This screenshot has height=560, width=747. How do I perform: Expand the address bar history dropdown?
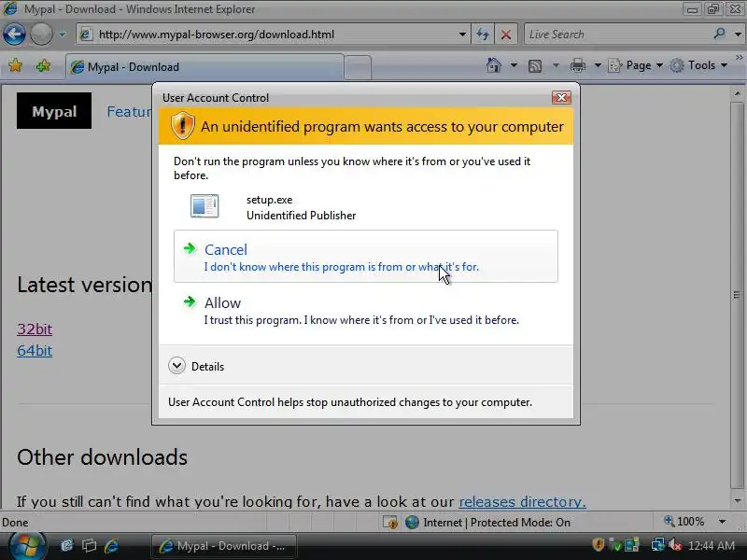tap(462, 35)
